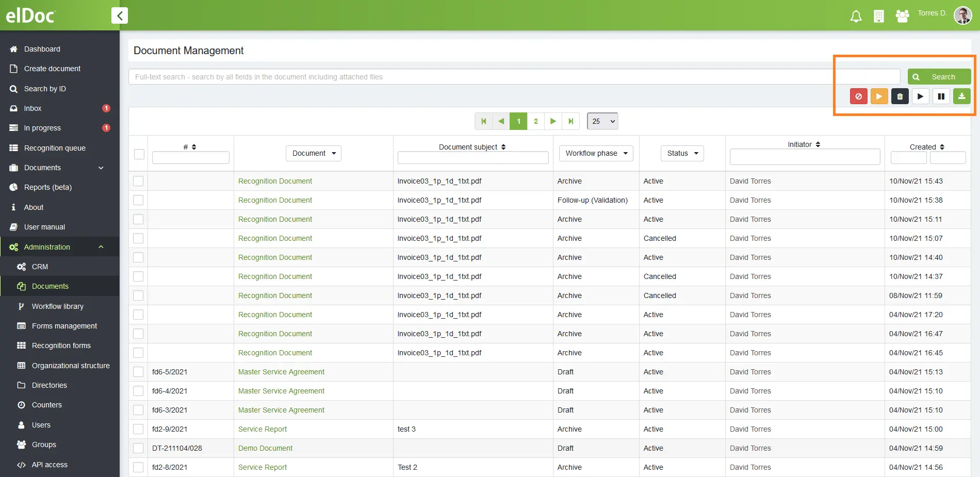The width and height of the screenshot is (980, 477).
Task: Click the pause workflow icon button
Action: tap(941, 96)
